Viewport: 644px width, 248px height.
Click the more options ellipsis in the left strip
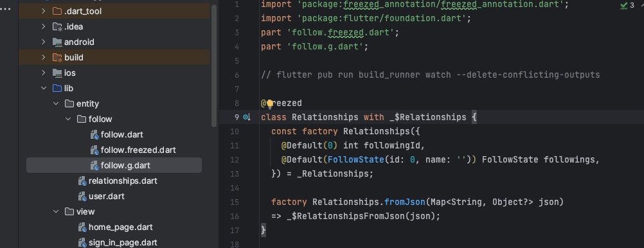tap(6, 8)
